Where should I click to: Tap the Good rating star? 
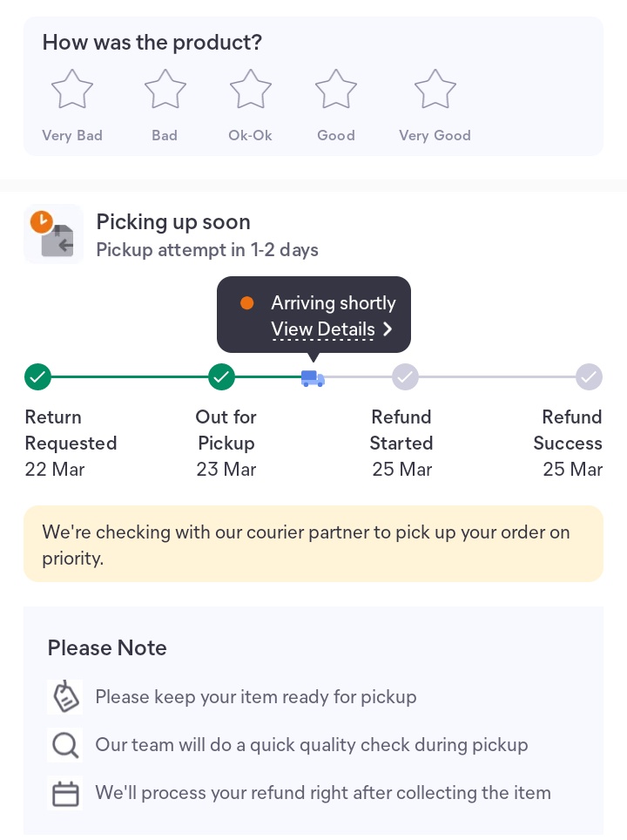[x=336, y=90]
